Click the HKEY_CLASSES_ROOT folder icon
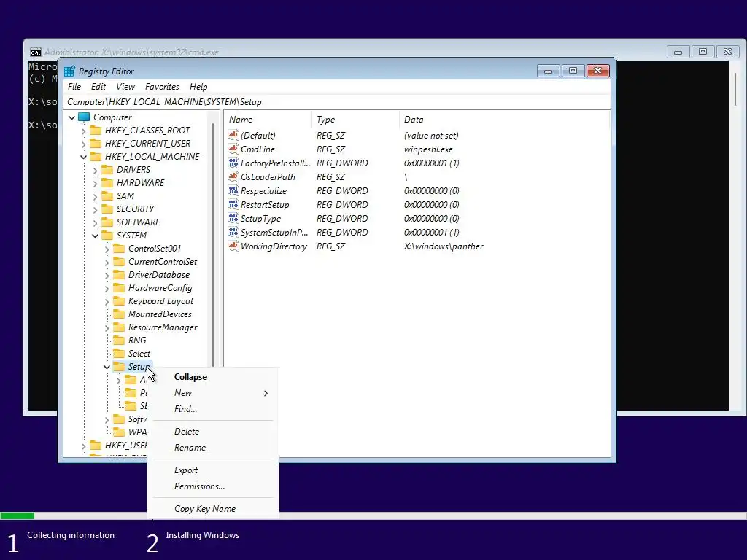This screenshot has height=560, width=747. (96, 131)
